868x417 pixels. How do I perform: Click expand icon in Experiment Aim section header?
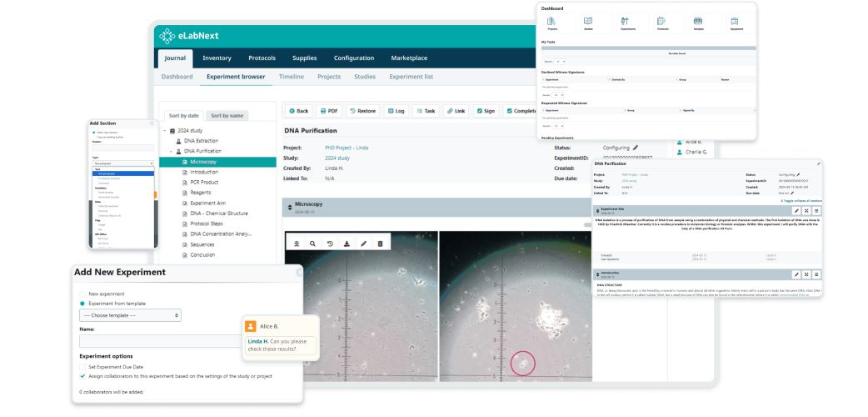coord(806,211)
